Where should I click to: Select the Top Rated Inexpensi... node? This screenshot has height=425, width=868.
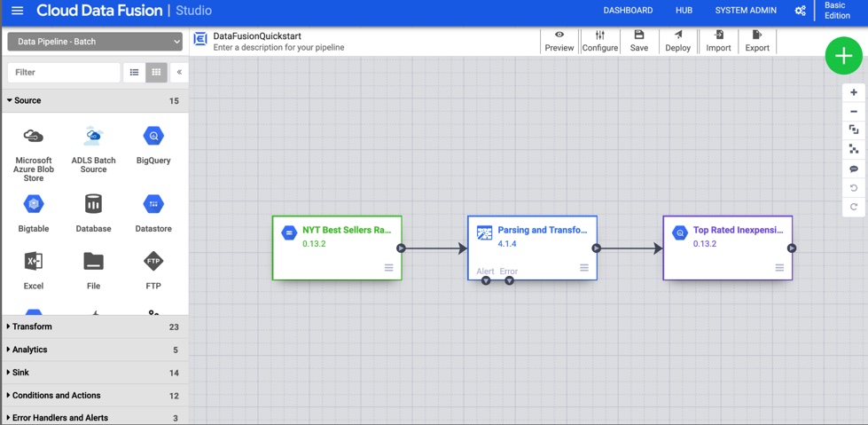point(727,248)
